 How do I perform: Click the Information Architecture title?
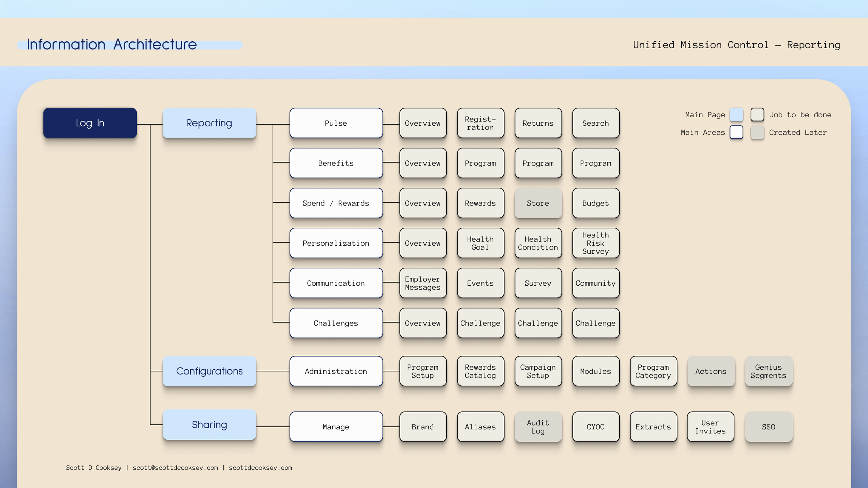pyautogui.click(x=112, y=44)
